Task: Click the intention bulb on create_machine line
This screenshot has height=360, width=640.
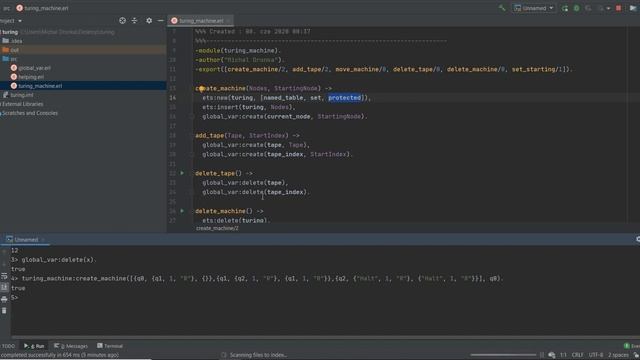Action: coord(202,89)
